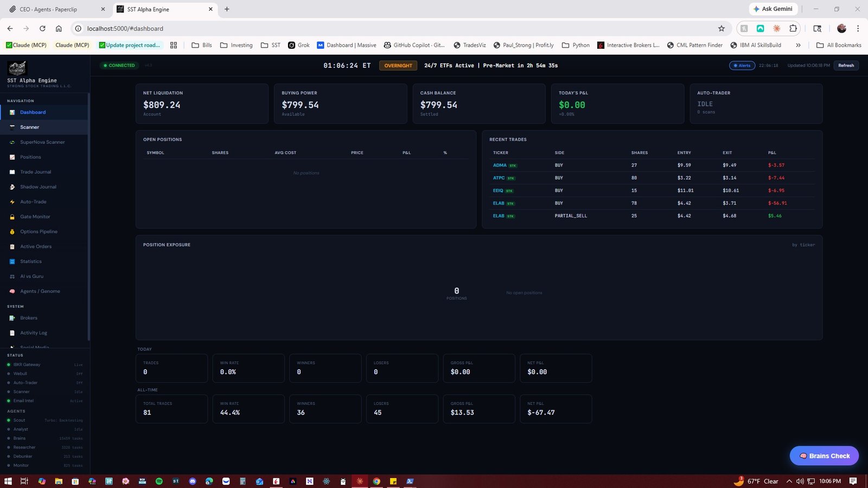Image resolution: width=868 pixels, height=488 pixels.
Task: Click the Brains agent status row
Action: [x=45, y=438]
